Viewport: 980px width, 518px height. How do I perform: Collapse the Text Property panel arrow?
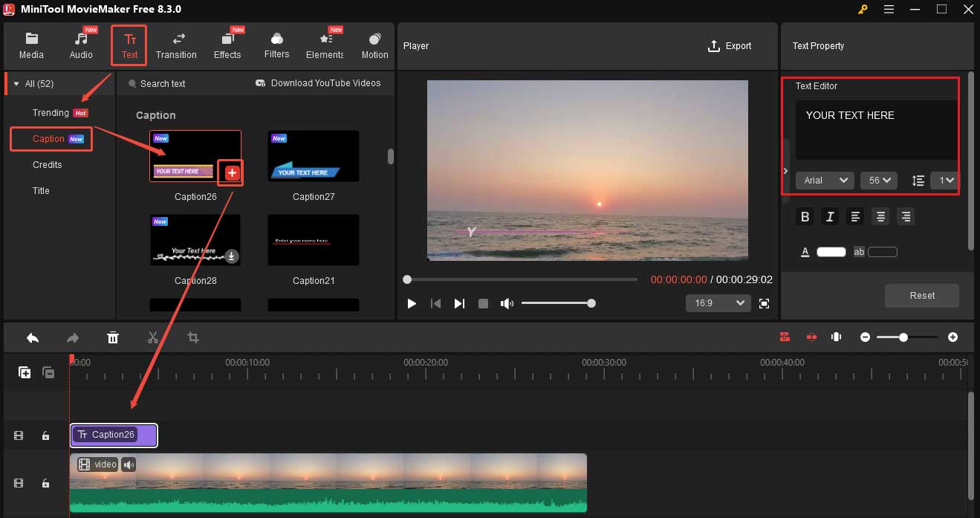tap(785, 171)
